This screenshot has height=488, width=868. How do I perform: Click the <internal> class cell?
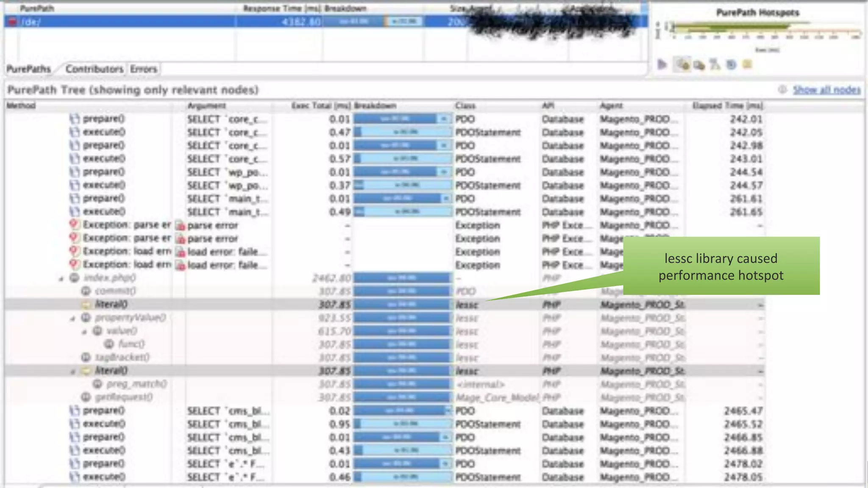pos(480,384)
